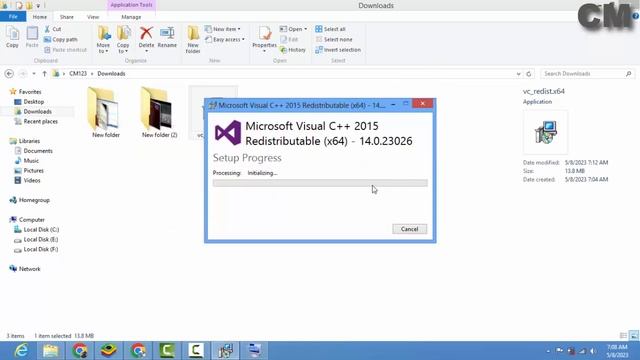Open Local Disk (F:)
Viewport: 640px width, 360px height.
click(41, 249)
